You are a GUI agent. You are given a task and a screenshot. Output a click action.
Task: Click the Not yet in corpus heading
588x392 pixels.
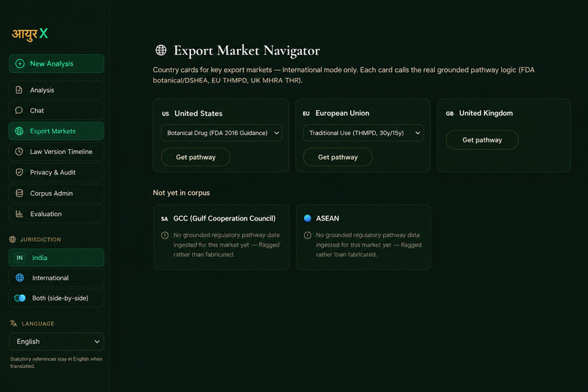pyautogui.click(x=181, y=193)
